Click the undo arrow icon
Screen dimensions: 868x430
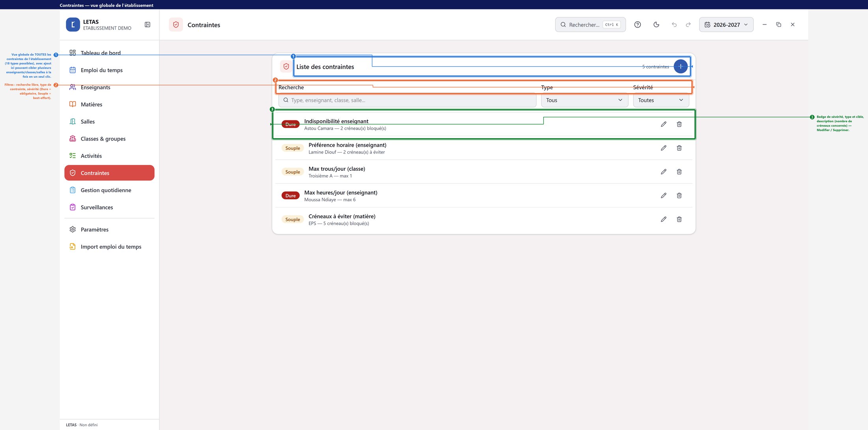[x=674, y=24]
